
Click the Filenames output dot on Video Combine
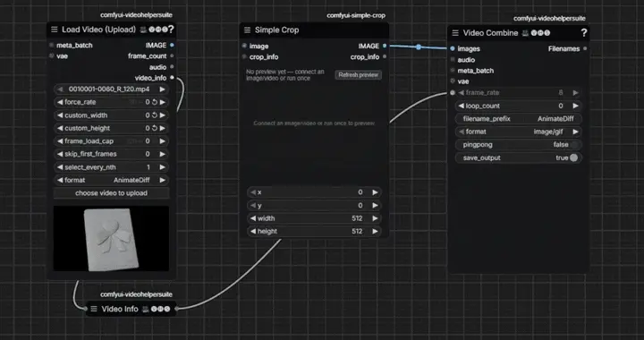coord(585,48)
